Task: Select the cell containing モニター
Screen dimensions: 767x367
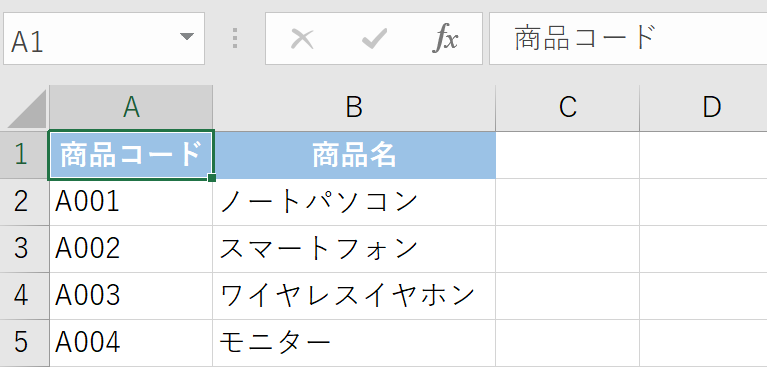Action: coord(354,343)
